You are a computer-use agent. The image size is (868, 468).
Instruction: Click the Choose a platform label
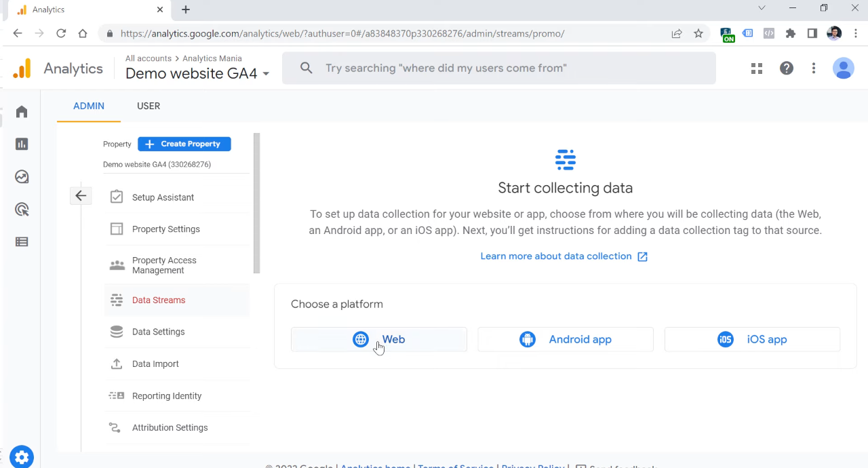[337, 304]
